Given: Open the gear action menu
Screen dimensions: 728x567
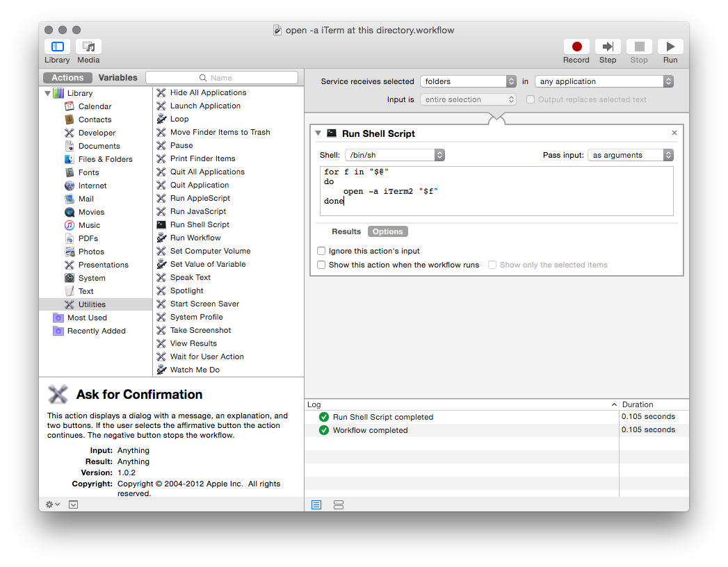Looking at the screenshot, I should 52,504.
